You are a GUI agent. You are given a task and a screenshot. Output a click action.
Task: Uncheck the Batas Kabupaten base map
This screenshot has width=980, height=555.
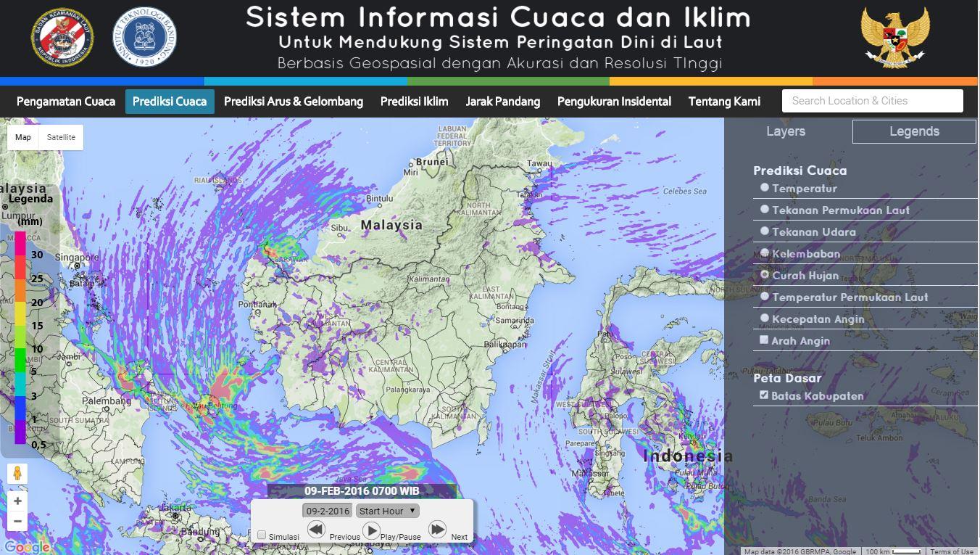click(764, 395)
